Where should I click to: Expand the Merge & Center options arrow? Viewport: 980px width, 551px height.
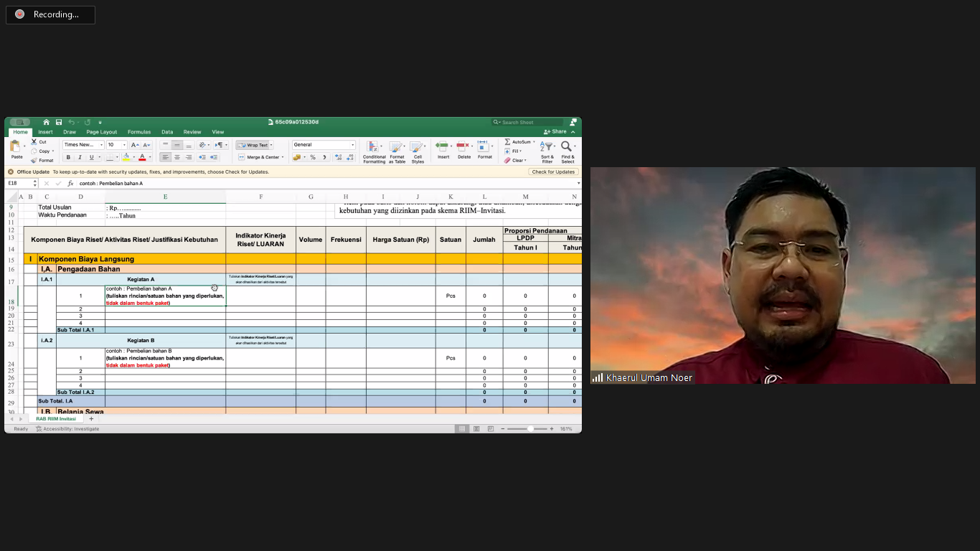click(283, 157)
